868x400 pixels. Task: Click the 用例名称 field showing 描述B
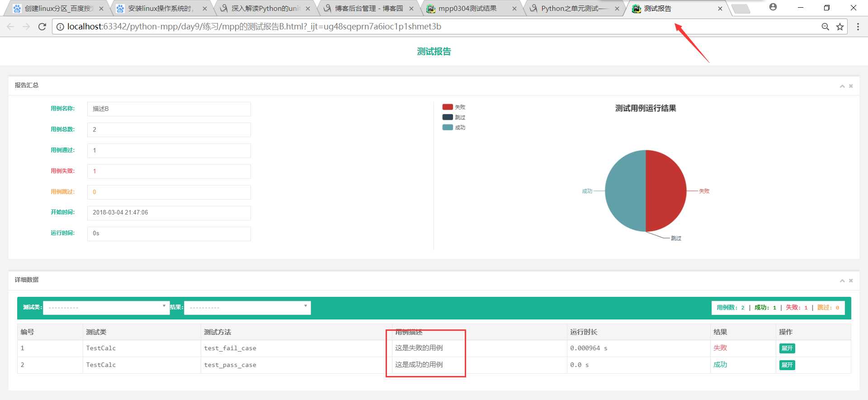pyautogui.click(x=169, y=109)
